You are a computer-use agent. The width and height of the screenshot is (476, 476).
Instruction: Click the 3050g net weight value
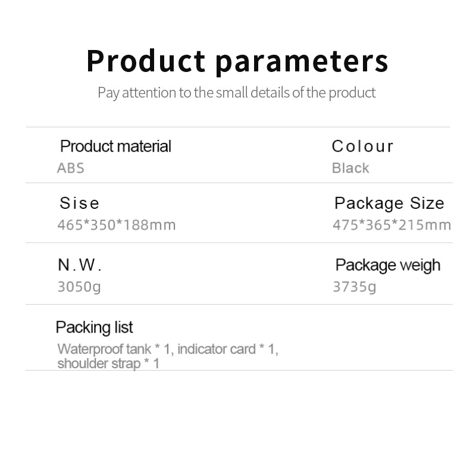pos(79,287)
